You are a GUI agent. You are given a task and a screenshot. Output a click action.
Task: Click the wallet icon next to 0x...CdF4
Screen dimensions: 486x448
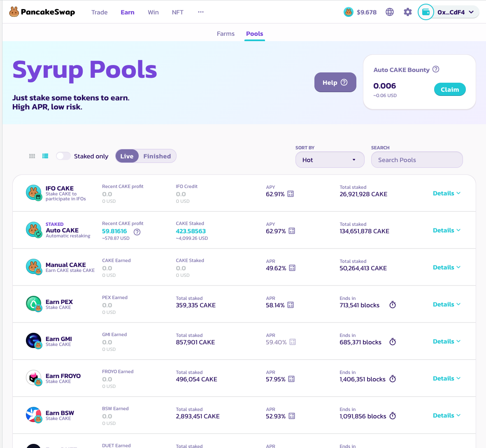pyautogui.click(x=426, y=12)
